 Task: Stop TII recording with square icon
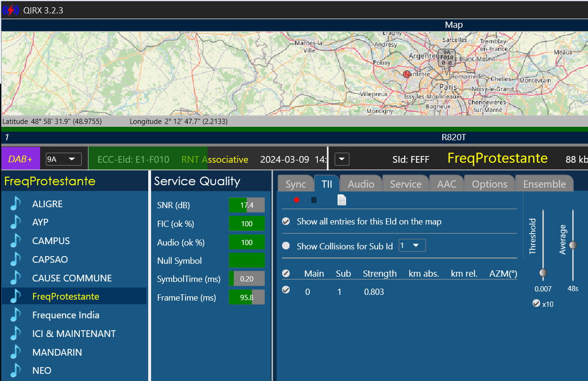pyautogui.click(x=314, y=200)
